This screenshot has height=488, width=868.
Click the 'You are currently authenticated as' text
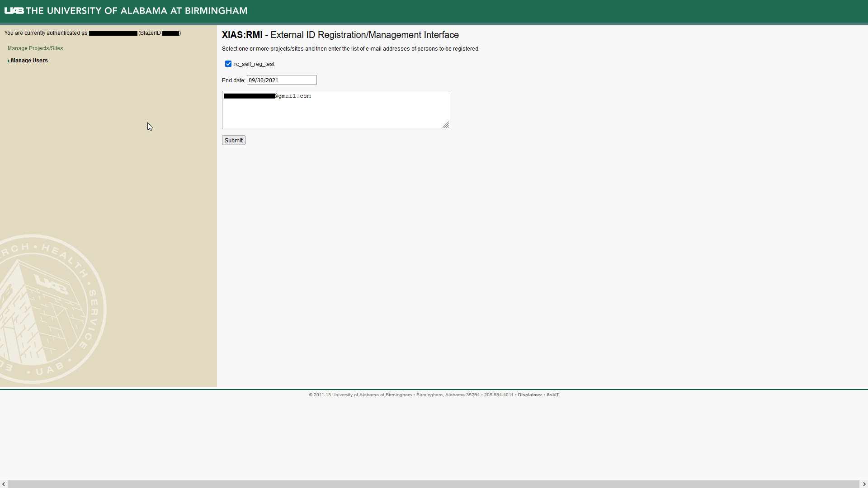(x=46, y=33)
